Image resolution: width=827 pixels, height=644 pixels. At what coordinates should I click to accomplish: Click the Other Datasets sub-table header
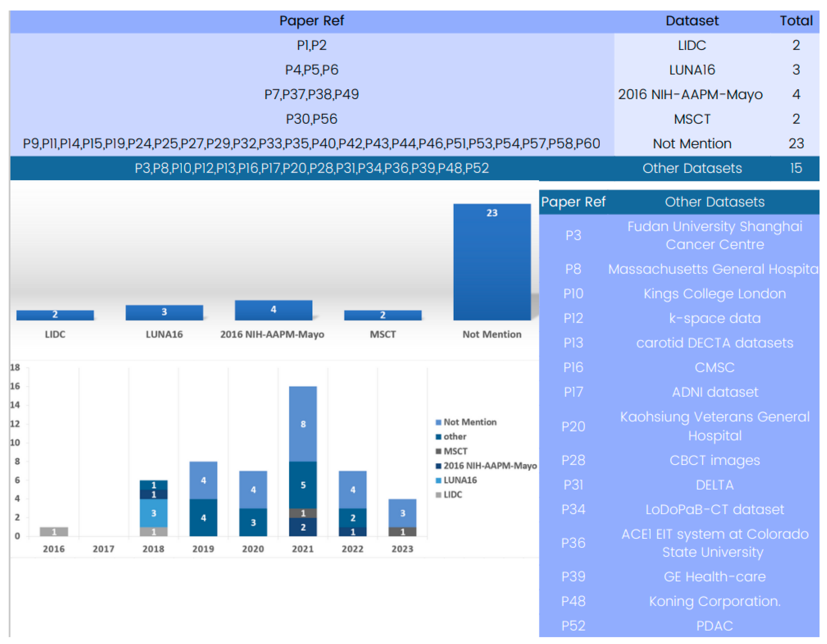[x=715, y=202]
